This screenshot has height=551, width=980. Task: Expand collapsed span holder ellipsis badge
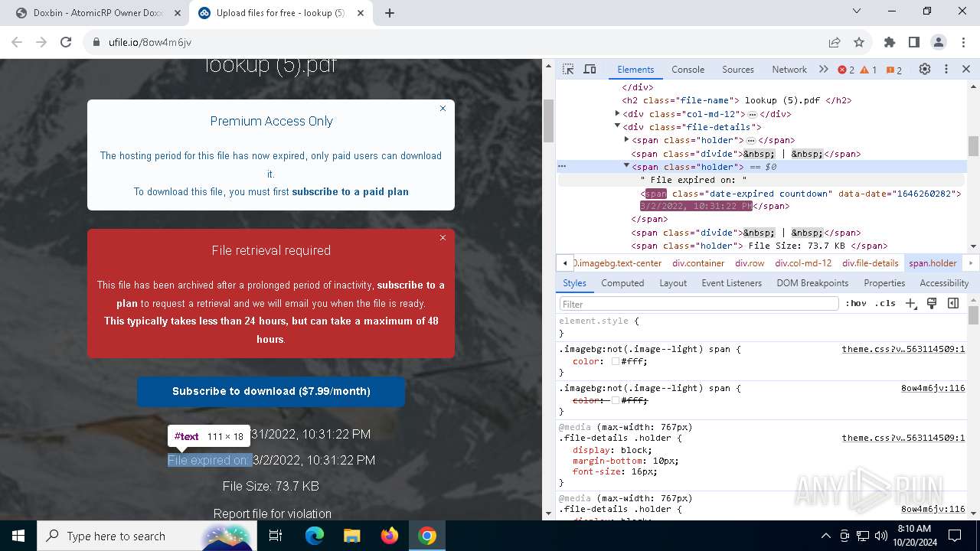751,140
